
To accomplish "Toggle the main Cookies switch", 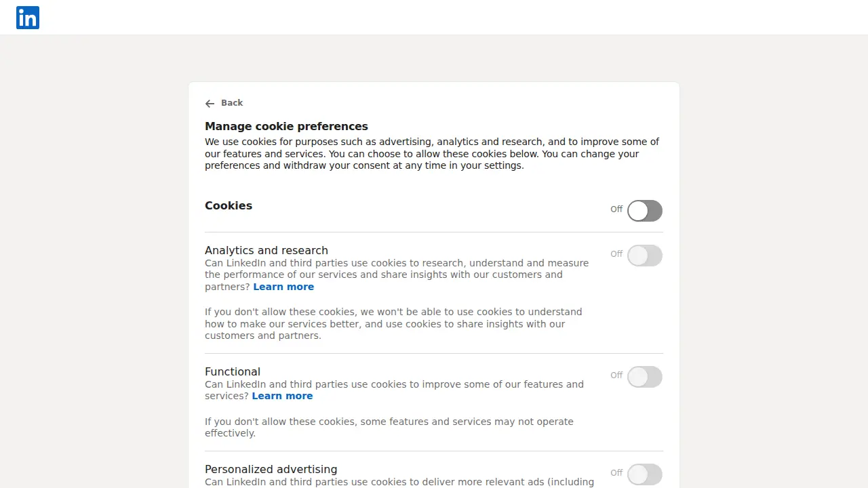I will [645, 211].
